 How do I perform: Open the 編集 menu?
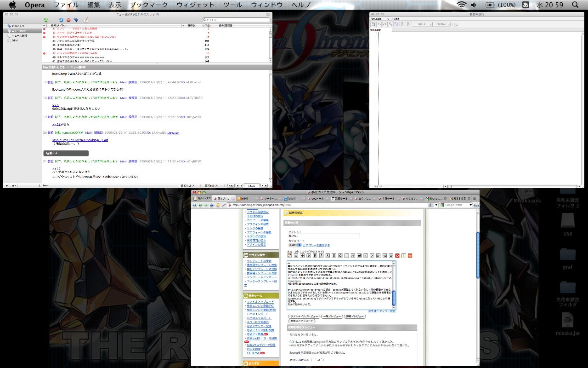point(94,5)
